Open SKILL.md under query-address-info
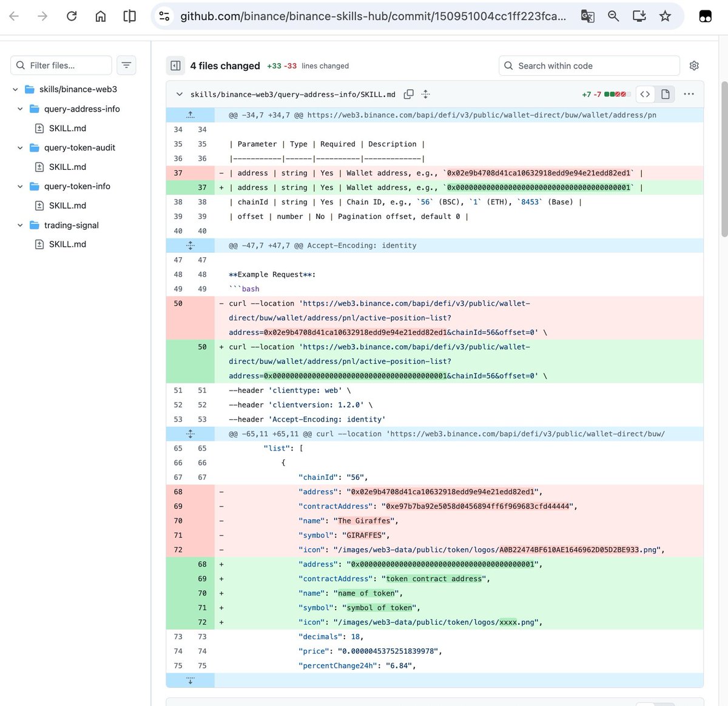 coord(67,128)
